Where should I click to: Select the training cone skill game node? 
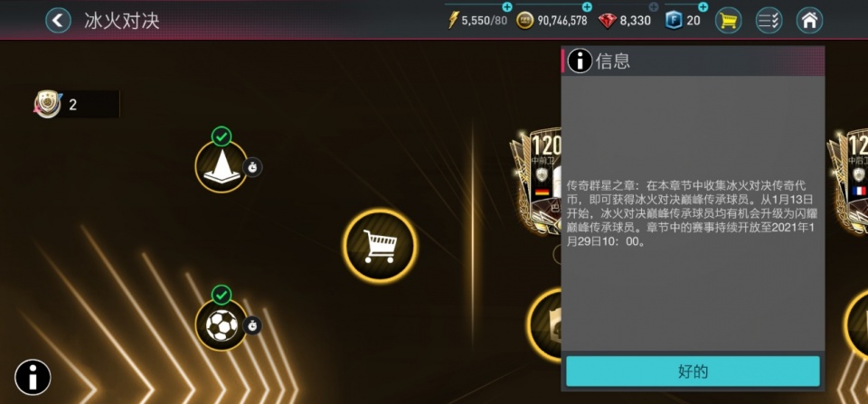click(x=222, y=166)
